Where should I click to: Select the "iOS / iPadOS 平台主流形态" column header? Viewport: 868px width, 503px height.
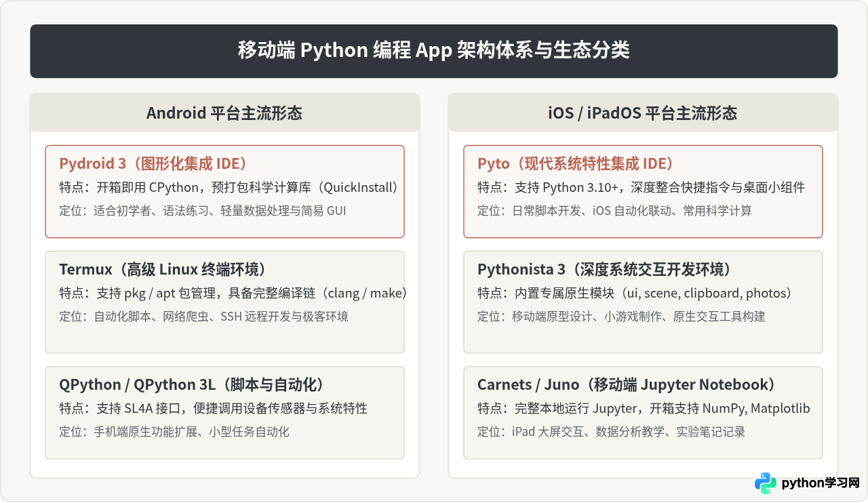(643, 113)
